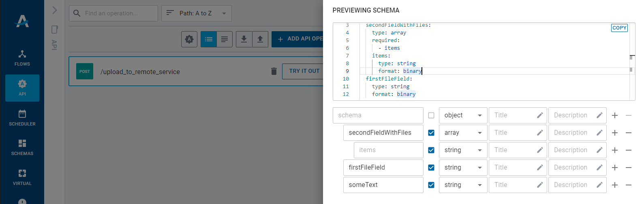Expand the collapsed side panel chevron
Screen dimensions: 644x204
tap(55, 10)
